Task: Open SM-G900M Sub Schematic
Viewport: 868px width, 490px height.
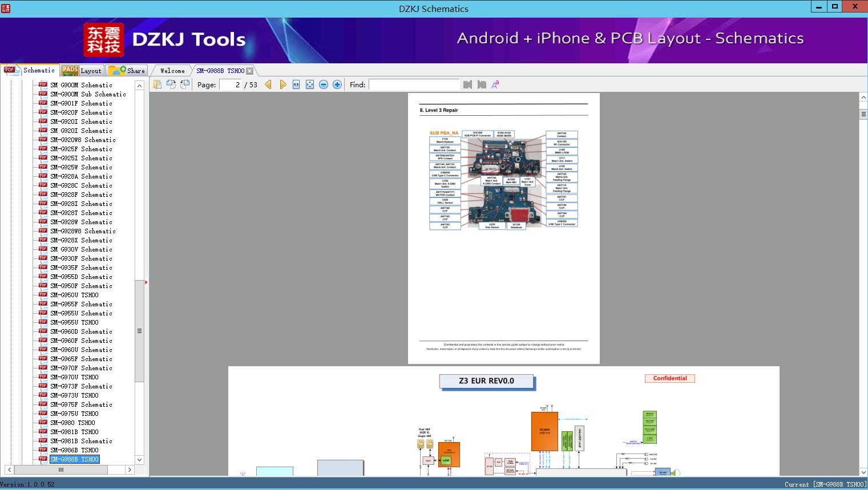Action: coord(88,94)
